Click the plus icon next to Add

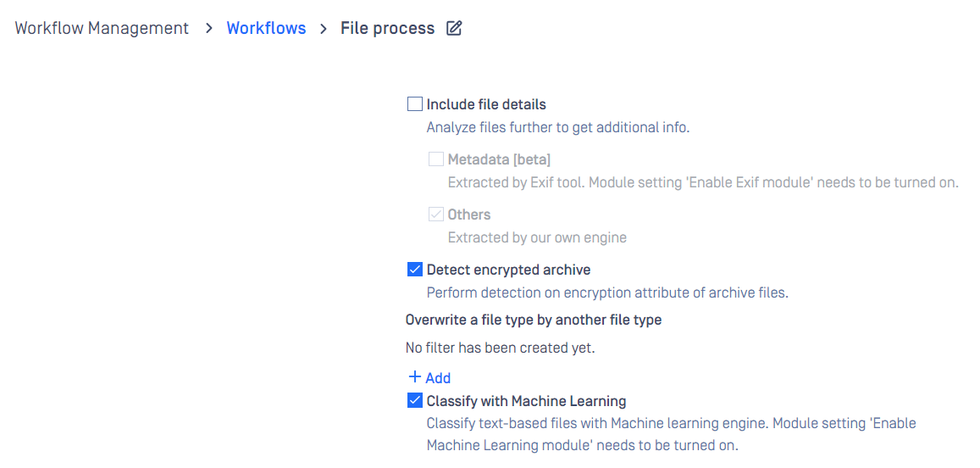tap(414, 377)
